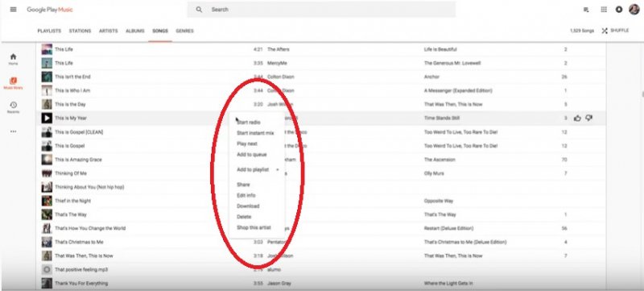
Task: Thumbs up This Is My Year
Action: tap(577, 118)
